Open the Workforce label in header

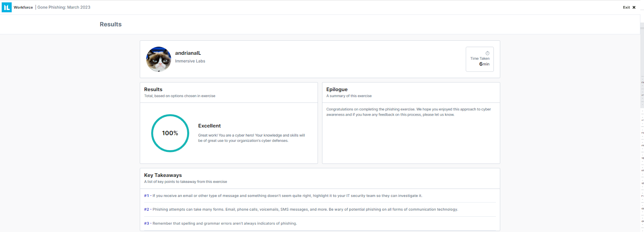tap(23, 7)
